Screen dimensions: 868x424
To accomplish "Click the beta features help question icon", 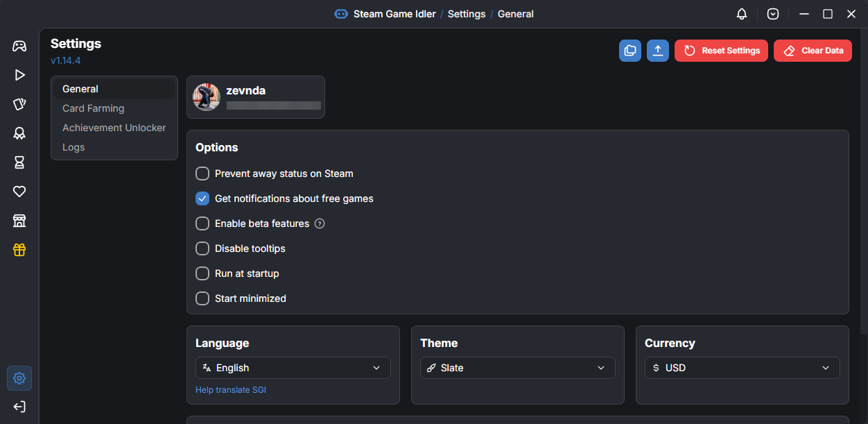I will 320,223.
